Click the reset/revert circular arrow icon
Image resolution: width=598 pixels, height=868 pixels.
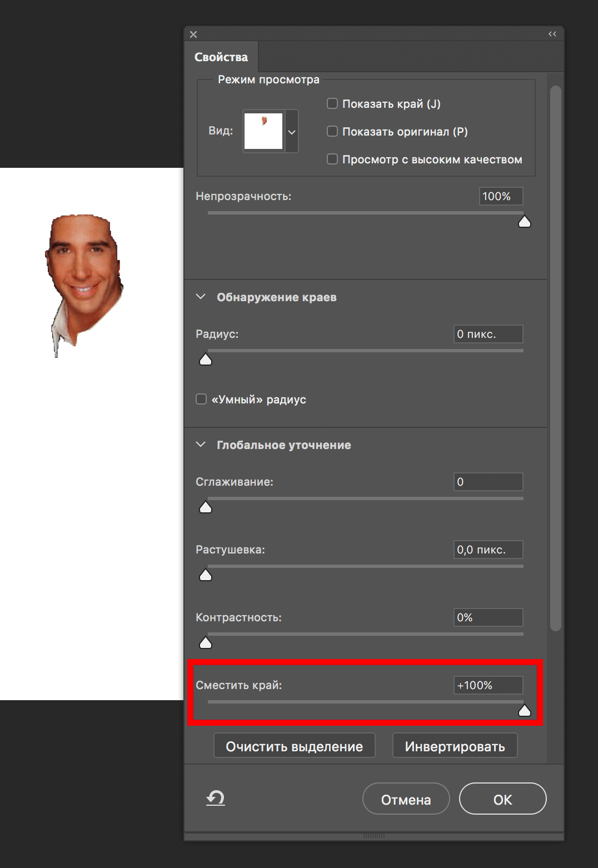click(x=215, y=799)
